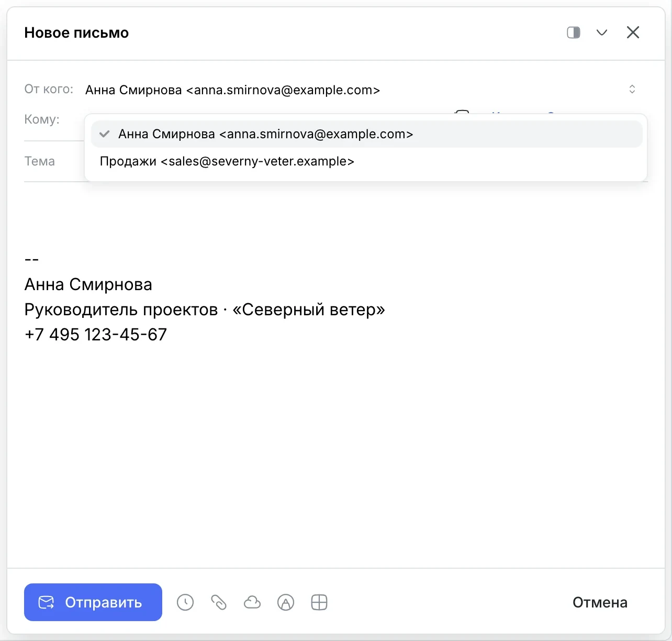Attach a file with the paperclip icon
The image size is (672, 641).
click(219, 602)
